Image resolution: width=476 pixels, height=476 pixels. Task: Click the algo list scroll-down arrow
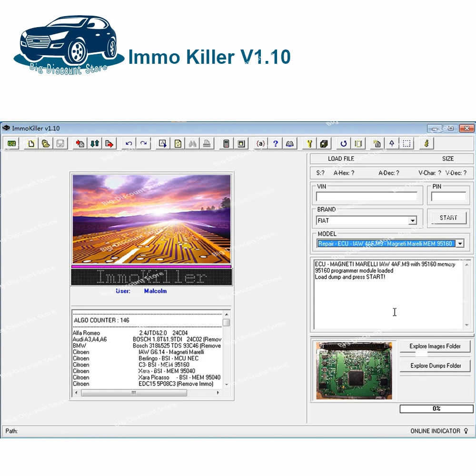pos(227,385)
